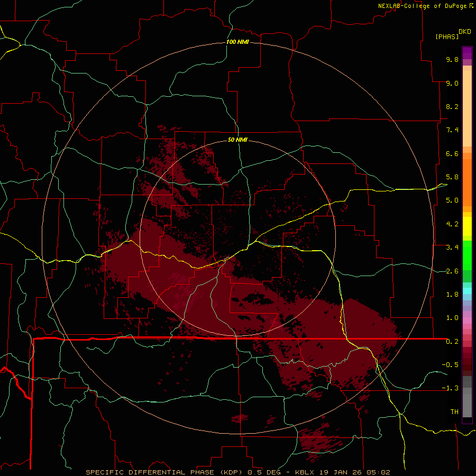This screenshot has height=476, width=476.
Task: Click the DKD legend header
Action: [465, 32]
